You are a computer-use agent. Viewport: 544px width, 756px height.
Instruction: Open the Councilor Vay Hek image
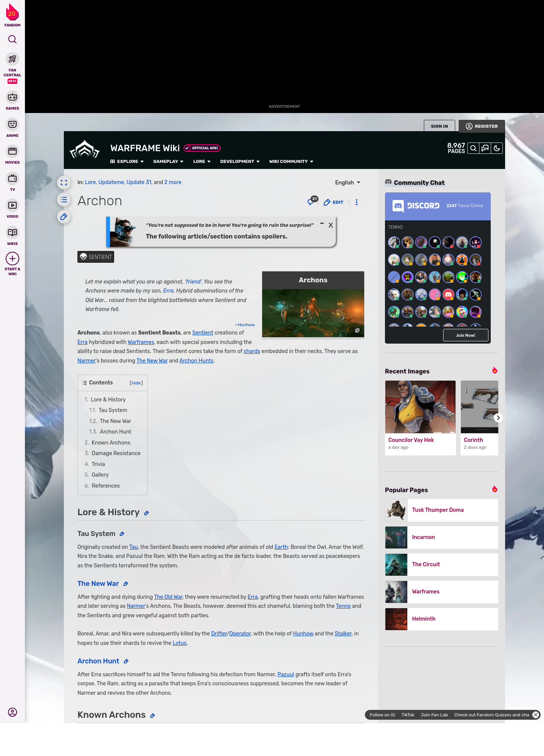420,407
